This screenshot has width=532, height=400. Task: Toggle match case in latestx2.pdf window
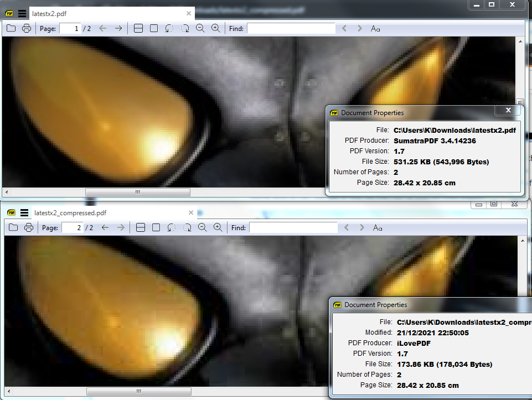click(375, 28)
